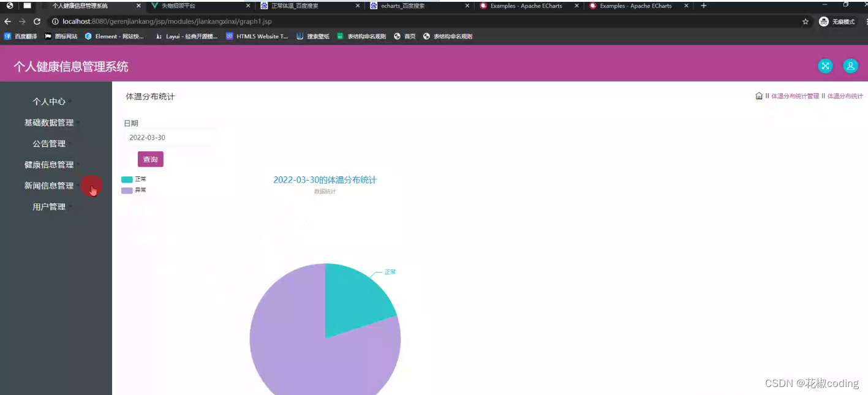Click the browser back arrow

point(7,21)
